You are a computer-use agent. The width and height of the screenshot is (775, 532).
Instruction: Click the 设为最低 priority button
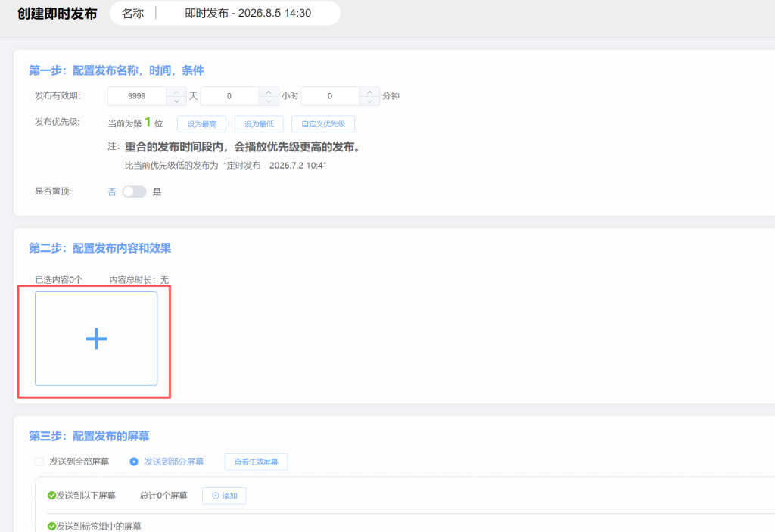coord(259,124)
